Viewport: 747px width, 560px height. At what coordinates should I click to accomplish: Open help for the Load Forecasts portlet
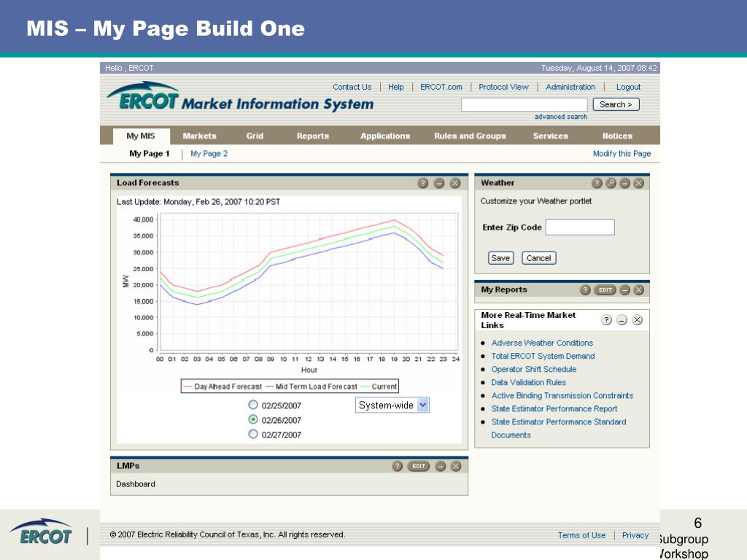point(422,183)
